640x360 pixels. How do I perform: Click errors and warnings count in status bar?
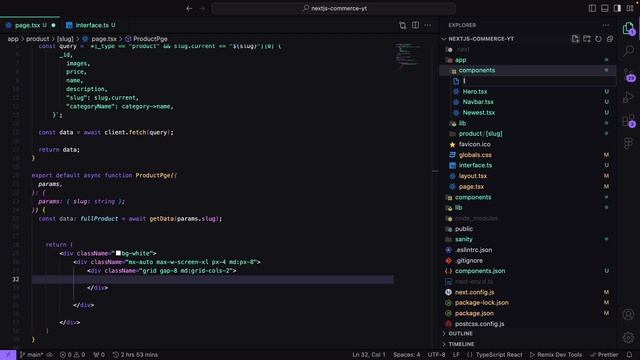point(73,355)
